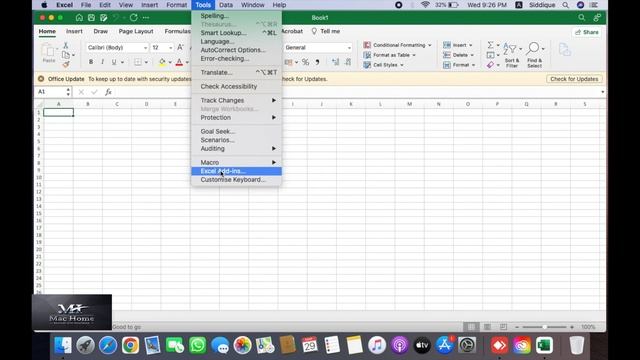Toggle Underline formatting
The image size is (640, 360).
114,62
